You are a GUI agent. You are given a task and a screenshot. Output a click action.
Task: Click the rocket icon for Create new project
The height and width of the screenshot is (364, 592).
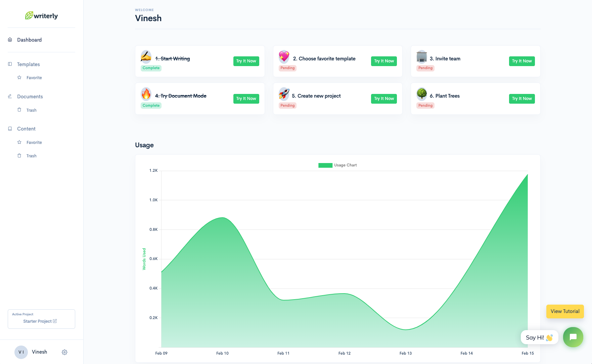click(x=284, y=94)
